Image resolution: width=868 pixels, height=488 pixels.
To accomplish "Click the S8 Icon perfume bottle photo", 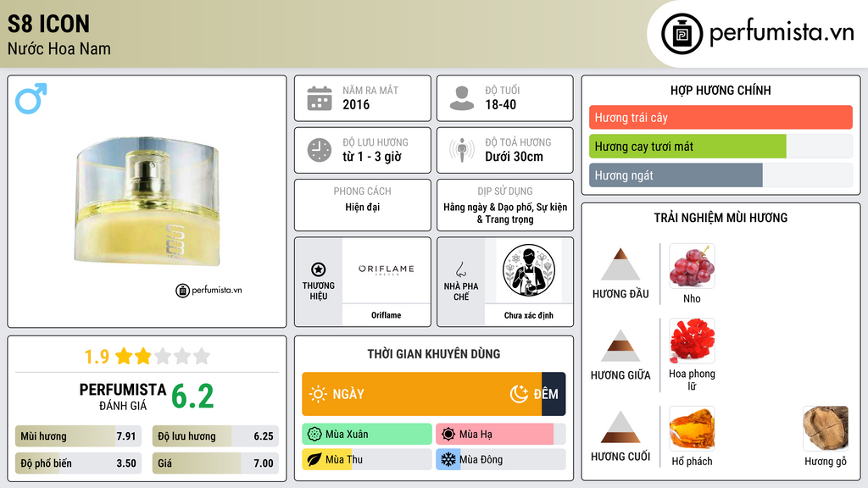I will (x=147, y=202).
